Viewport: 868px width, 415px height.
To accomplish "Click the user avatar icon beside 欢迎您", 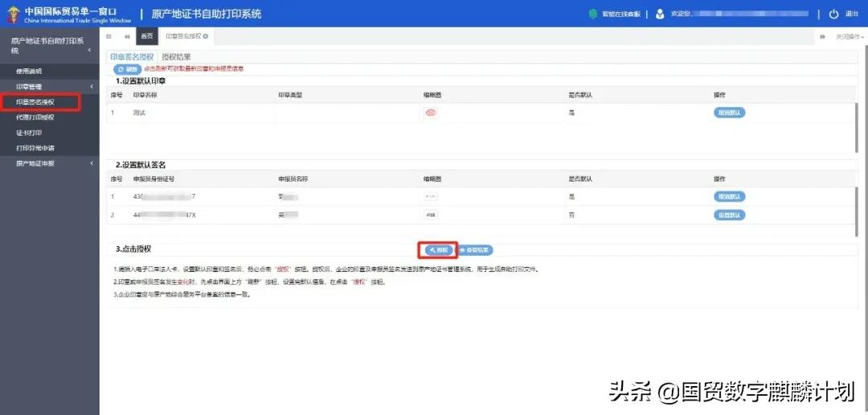I will click(x=660, y=14).
